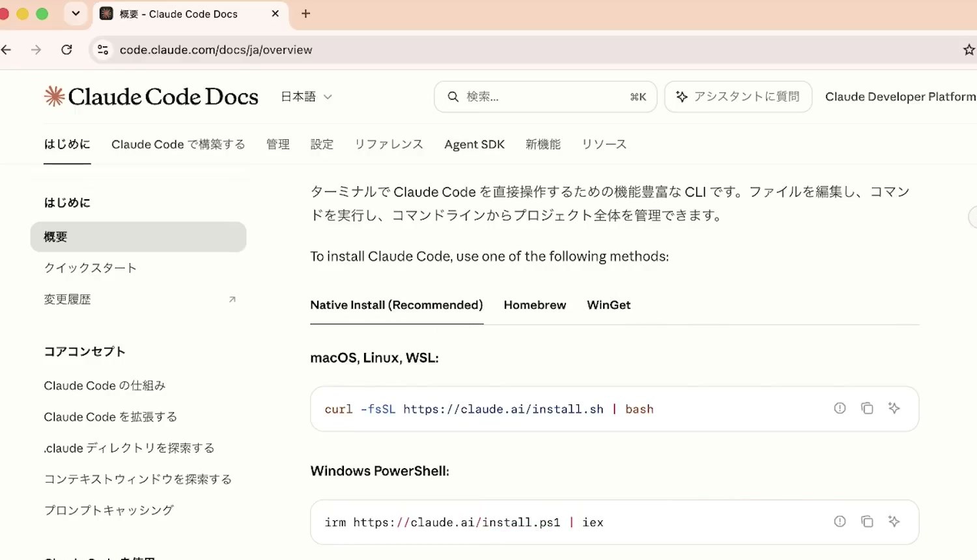
Task: Close the Claude Code Docs tab
Action: pyautogui.click(x=276, y=14)
